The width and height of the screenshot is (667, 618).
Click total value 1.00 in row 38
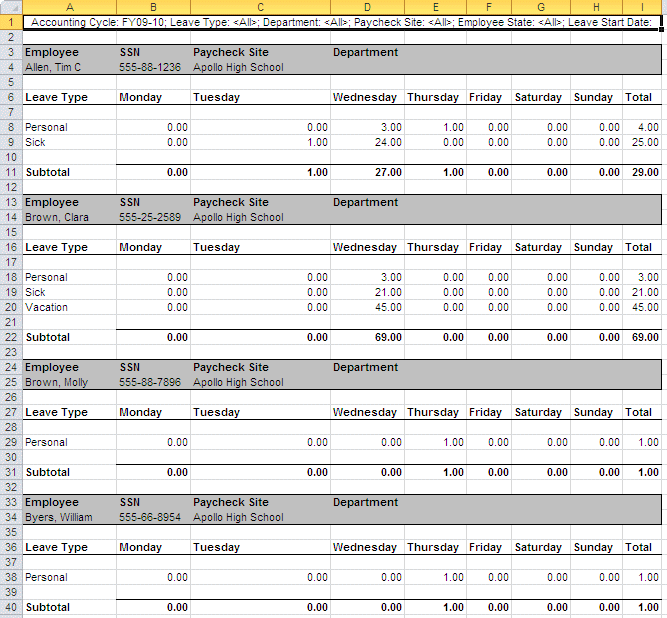tap(648, 577)
